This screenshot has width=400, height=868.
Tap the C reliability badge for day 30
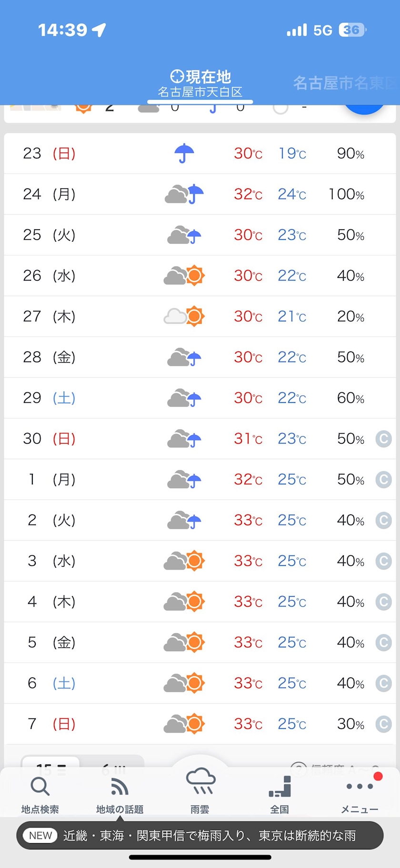pyautogui.click(x=383, y=439)
